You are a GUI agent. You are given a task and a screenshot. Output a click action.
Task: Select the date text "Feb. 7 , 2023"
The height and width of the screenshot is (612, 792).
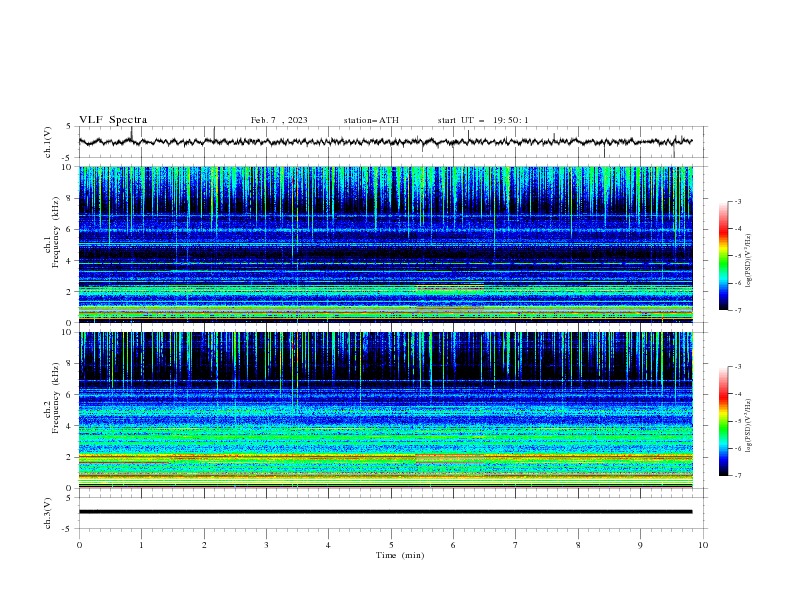click(279, 120)
